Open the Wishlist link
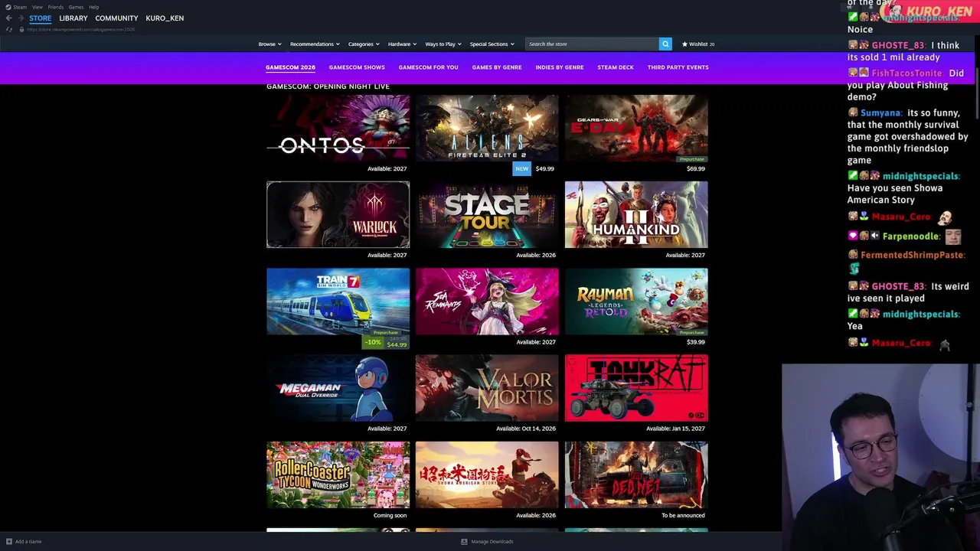This screenshot has height=551, width=980. point(698,44)
